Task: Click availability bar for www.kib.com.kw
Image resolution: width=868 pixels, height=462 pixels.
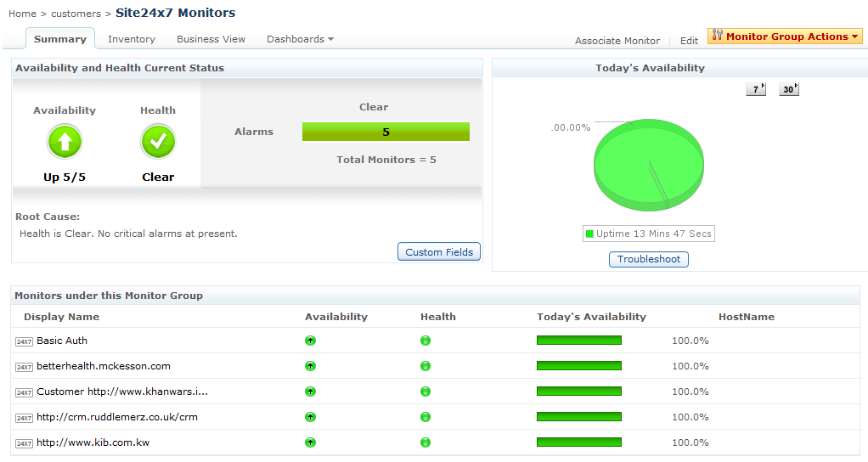Action: 579,442
